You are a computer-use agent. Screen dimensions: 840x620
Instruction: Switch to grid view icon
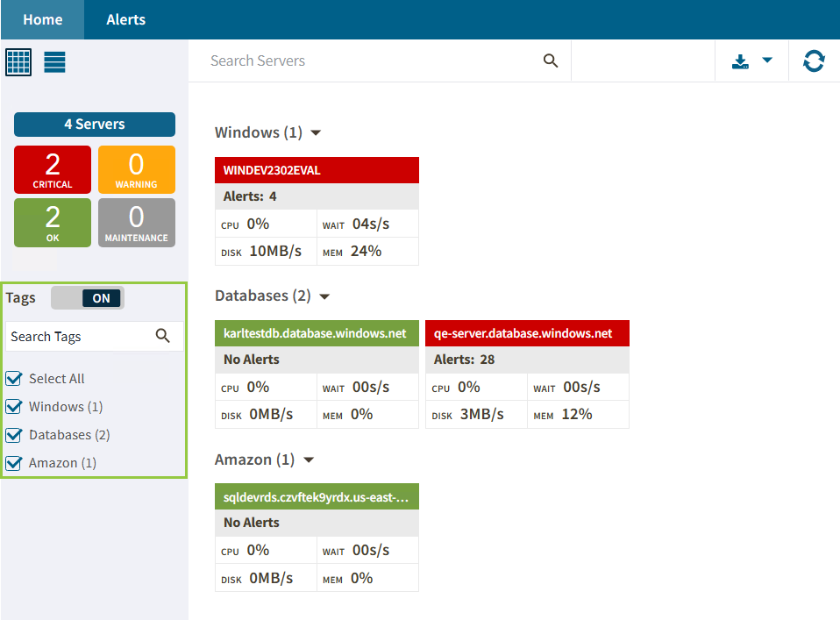pyautogui.click(x=18, y=61)
